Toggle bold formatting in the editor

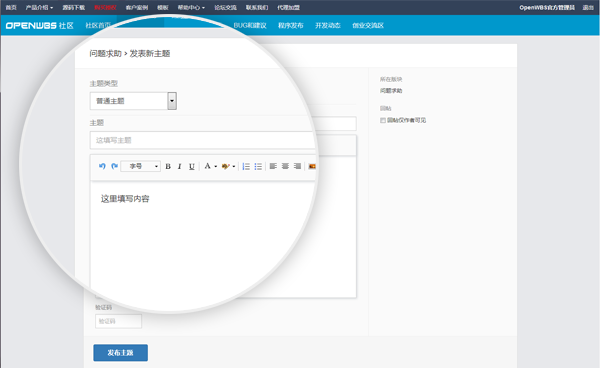point(168,166)
